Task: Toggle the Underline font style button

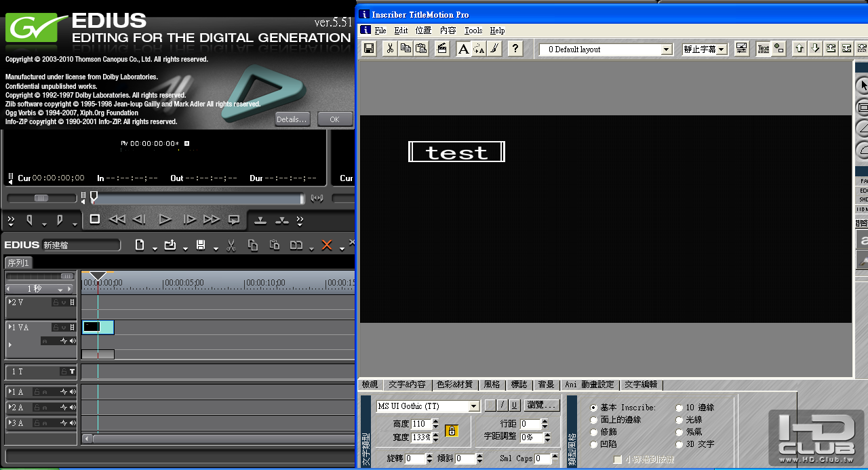Action: 515,406
